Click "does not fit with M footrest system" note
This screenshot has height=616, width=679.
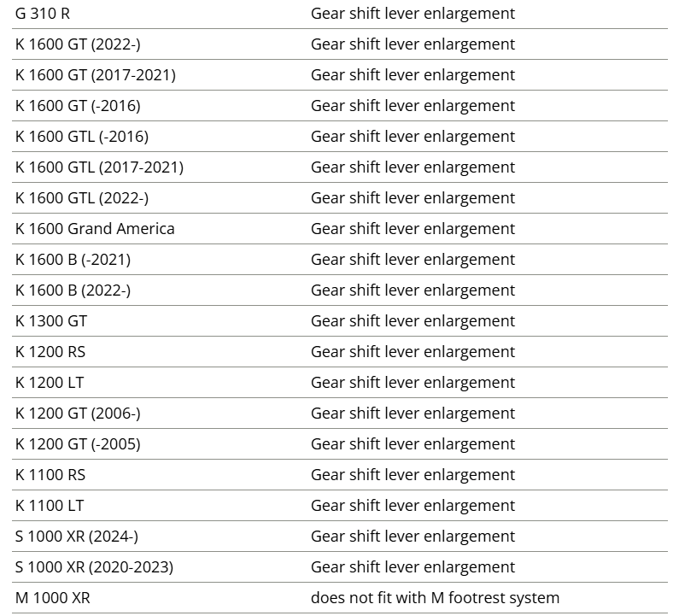click(435, 598)
